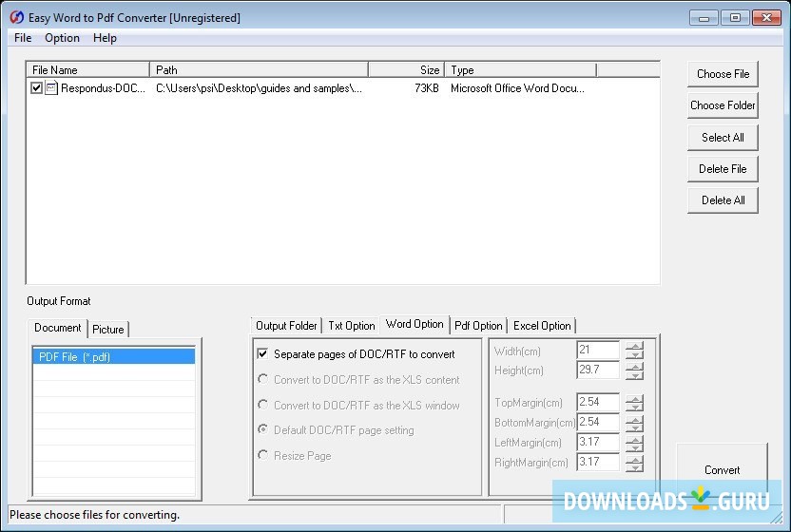Open the Help menu

[x=105, y=38]
